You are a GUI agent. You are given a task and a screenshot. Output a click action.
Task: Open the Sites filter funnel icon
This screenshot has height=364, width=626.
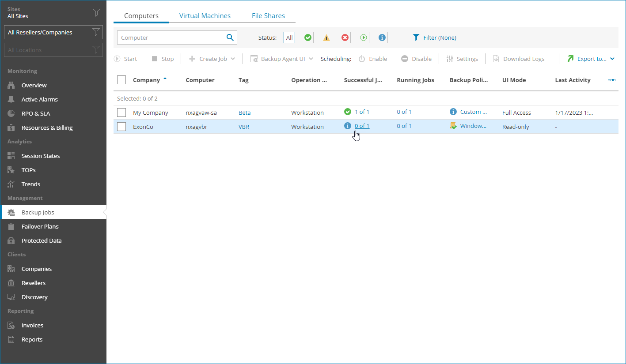(x=96, y=12)
